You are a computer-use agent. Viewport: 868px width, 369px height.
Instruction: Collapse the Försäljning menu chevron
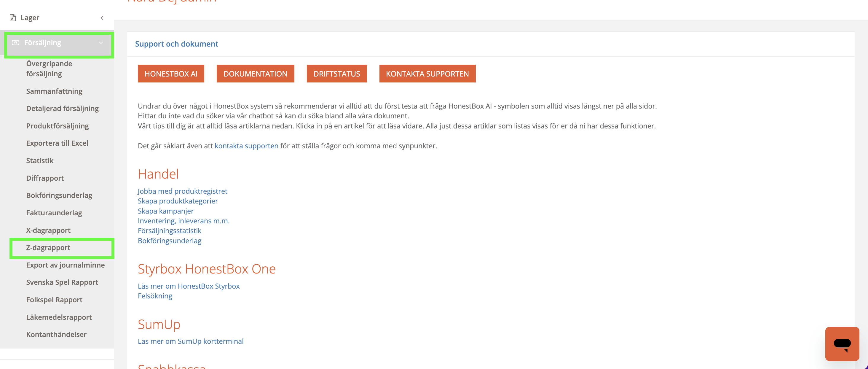pos(101,43)
